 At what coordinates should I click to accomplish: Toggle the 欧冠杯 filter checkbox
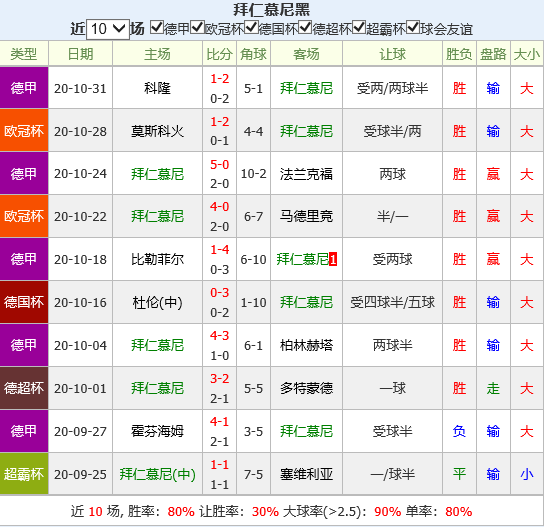pos(197,27)
